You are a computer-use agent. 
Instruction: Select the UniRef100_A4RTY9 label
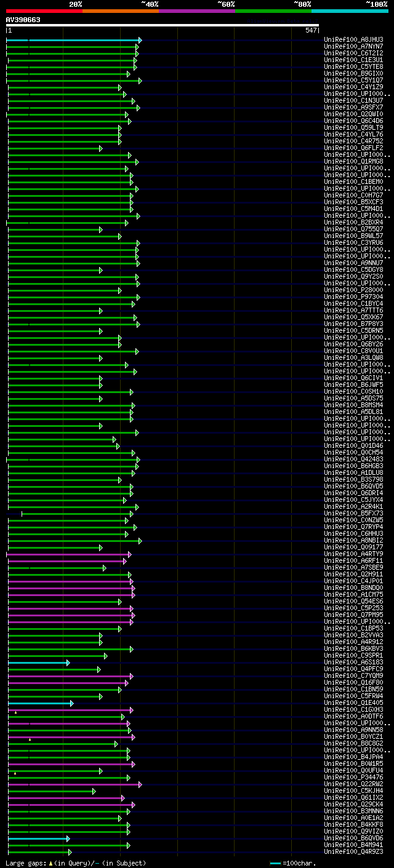[x=354, y=554]
